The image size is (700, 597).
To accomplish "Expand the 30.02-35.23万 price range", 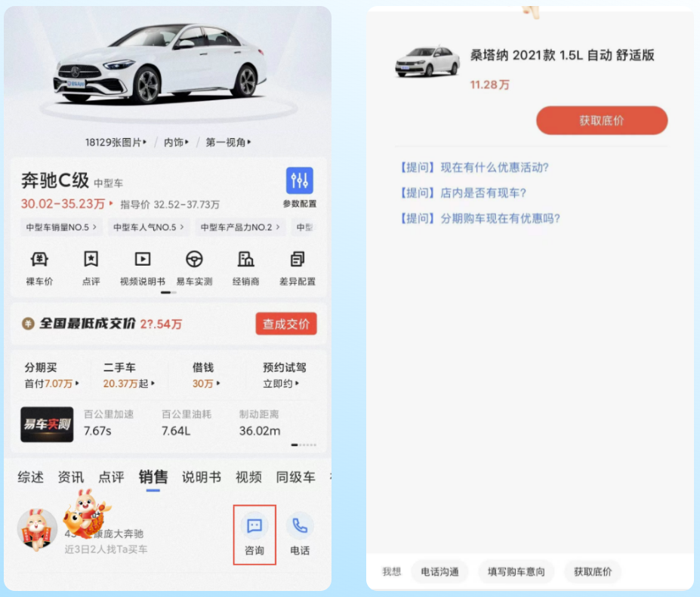I will [67, 204].
